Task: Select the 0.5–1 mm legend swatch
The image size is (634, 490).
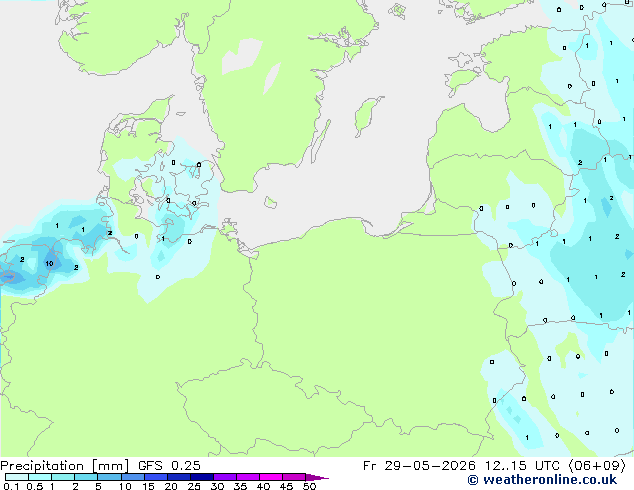Action: pyautogui.click(x=40, y=477)
